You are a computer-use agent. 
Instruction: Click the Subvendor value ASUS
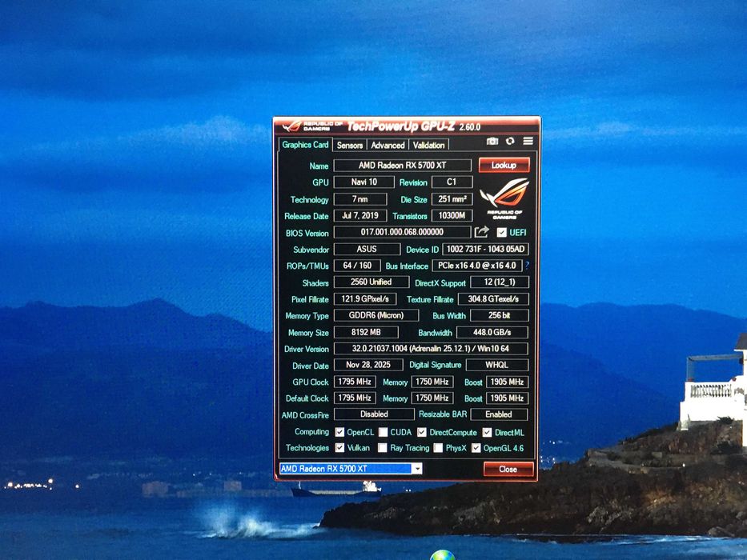(367, 249)
